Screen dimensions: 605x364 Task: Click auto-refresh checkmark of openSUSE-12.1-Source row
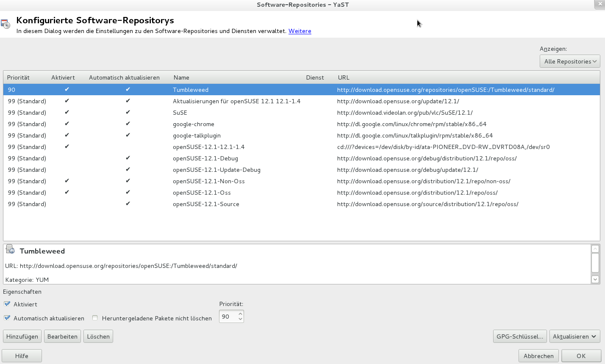128,204
